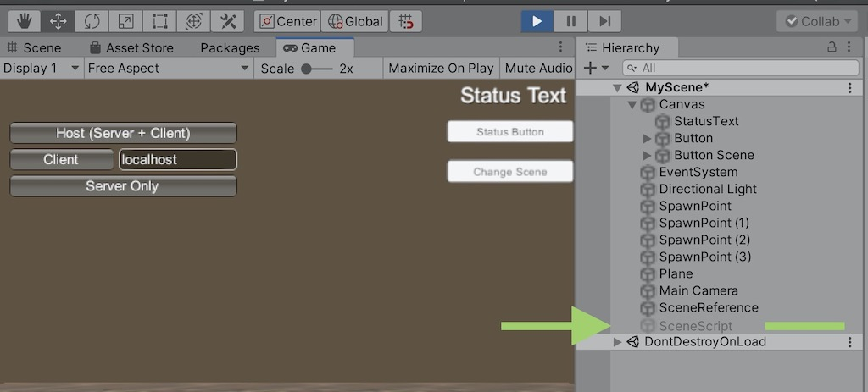Select the Rect Transform tool
868x392 pixels.
(x=159, y=21)
